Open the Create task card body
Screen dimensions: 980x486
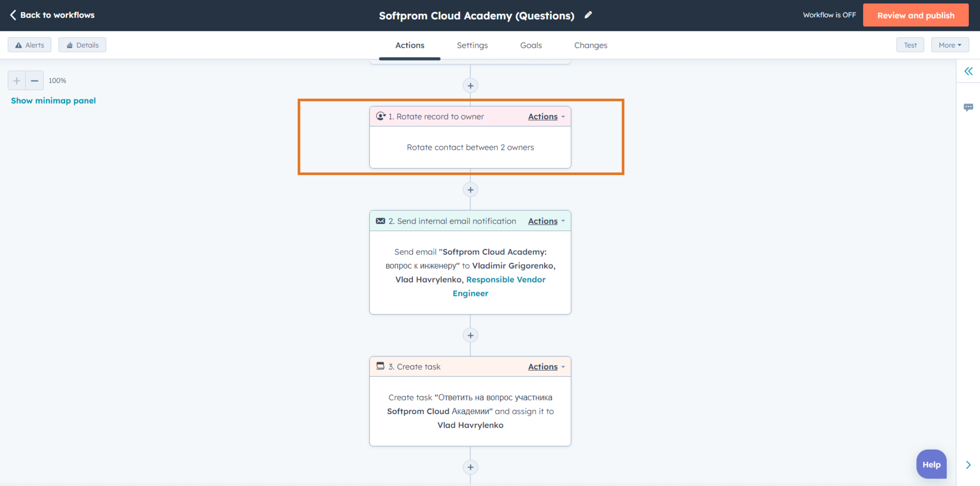[470, 411]
